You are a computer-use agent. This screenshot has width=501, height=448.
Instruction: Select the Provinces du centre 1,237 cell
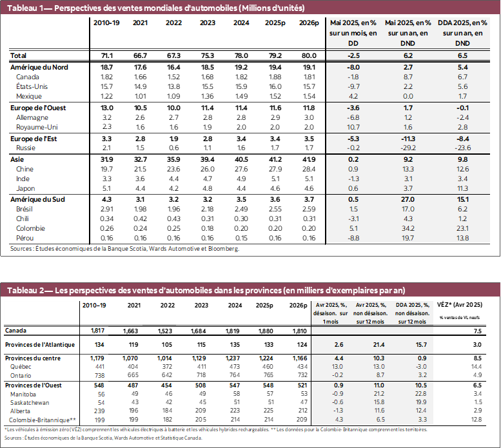point(238,358)
